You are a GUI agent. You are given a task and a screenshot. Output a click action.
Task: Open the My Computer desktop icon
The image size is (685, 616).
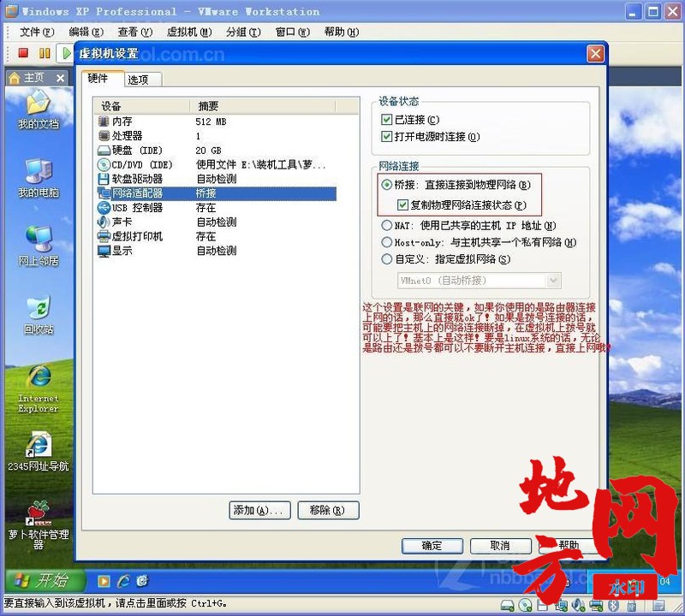tap(39, 178)
